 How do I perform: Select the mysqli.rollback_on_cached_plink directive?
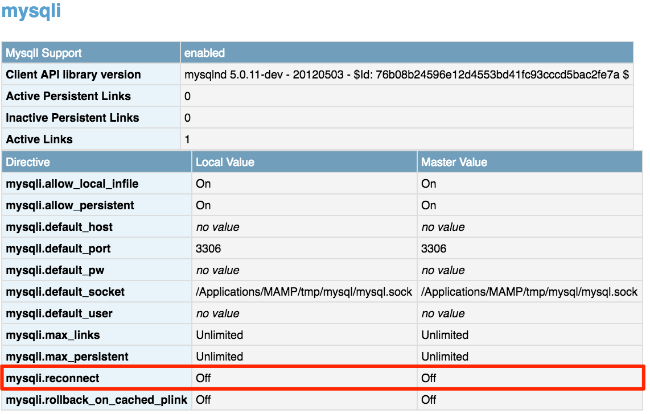(x=97, y=399)
